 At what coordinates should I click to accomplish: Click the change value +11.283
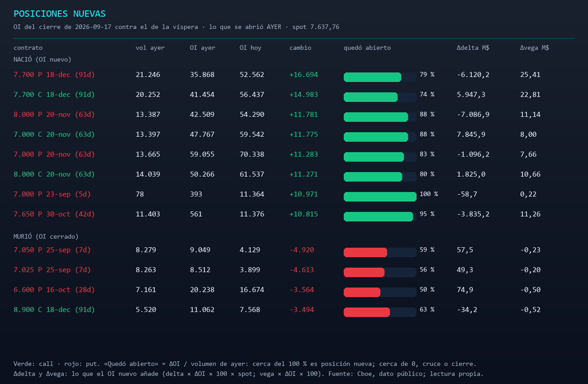(304, 154)
